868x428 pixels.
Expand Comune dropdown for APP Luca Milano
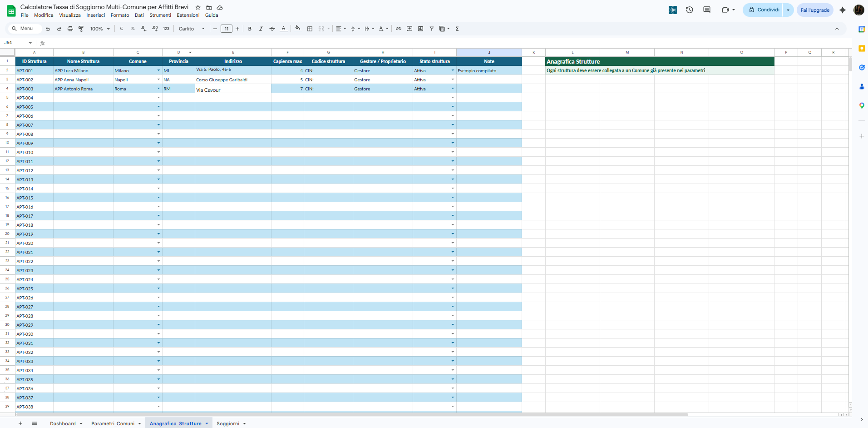(x=158, y=70)
